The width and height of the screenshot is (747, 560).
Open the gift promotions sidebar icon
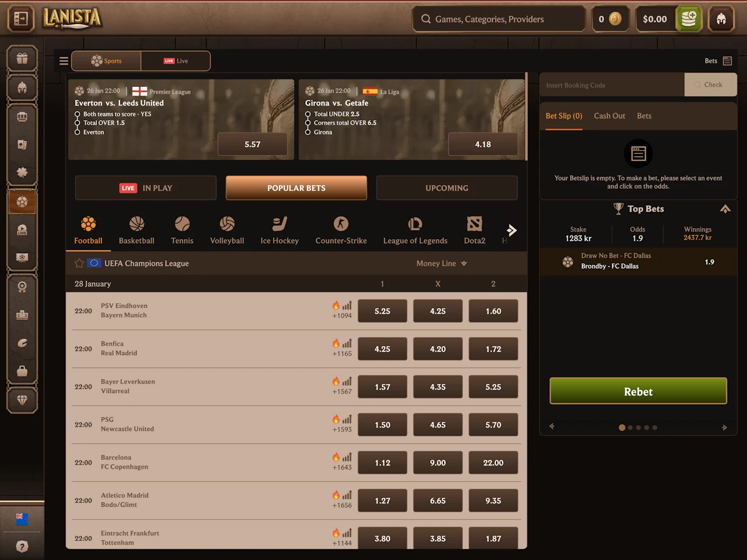click(x=22, y=58)
